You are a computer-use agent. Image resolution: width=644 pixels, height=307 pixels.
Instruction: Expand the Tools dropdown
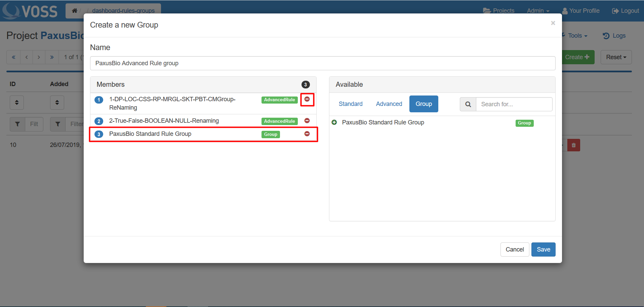tap(577, 36)
